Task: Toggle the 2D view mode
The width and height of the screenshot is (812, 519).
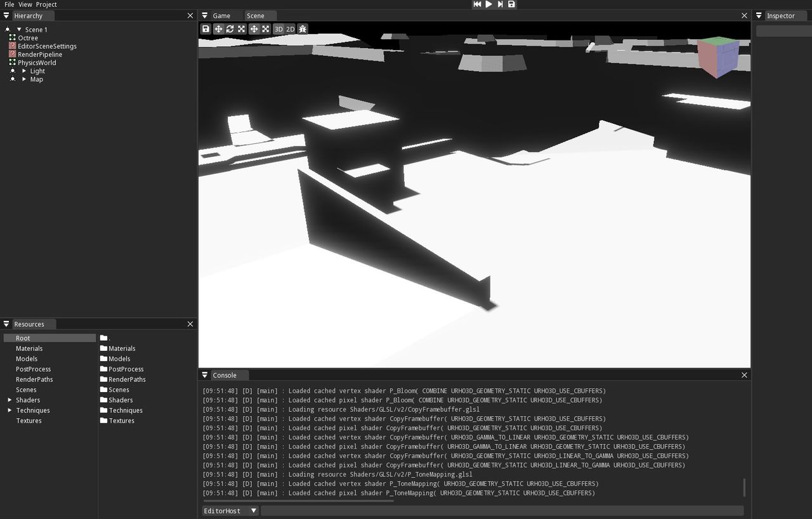Action: click(290, 29)
